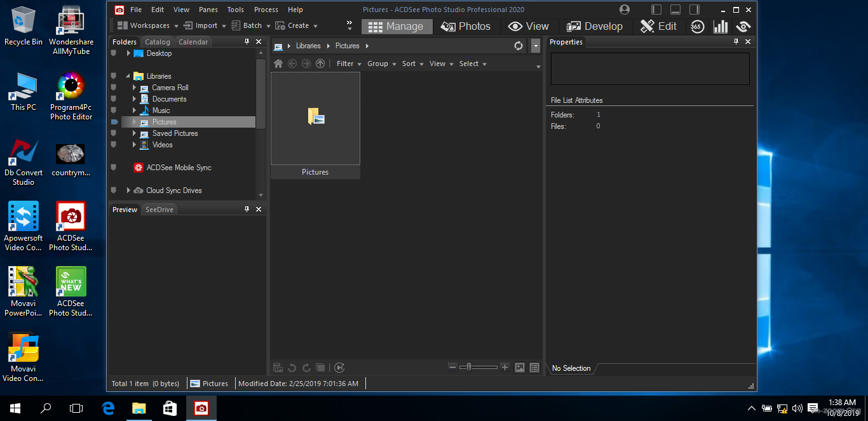Toggle Easy-Select marker for Camera Roll
The width and height of the screenshot is (868, 421).
pyautogui.click(x=114, y=88)
